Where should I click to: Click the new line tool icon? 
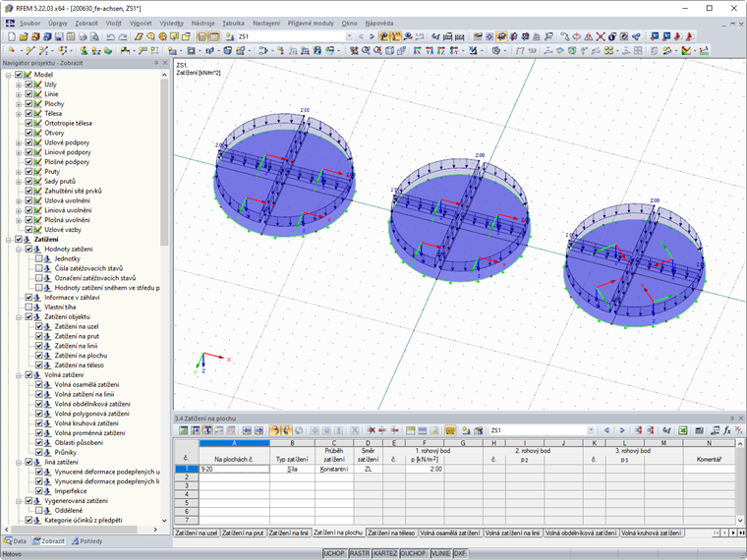tap(30, 50)
